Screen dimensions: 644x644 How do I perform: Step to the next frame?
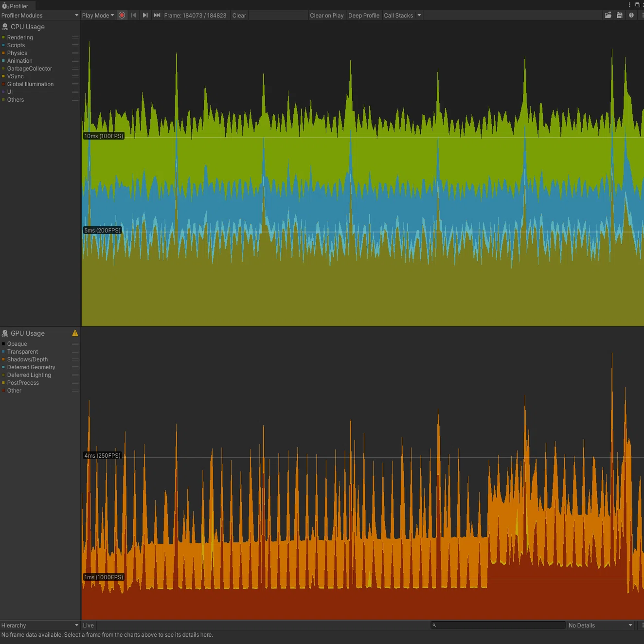click(145, 16)
